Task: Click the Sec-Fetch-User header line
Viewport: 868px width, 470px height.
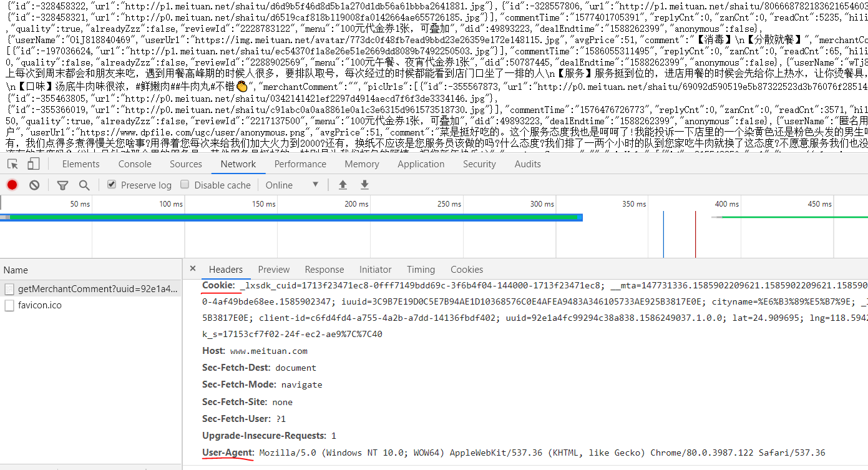Action: tap(244, 419)
